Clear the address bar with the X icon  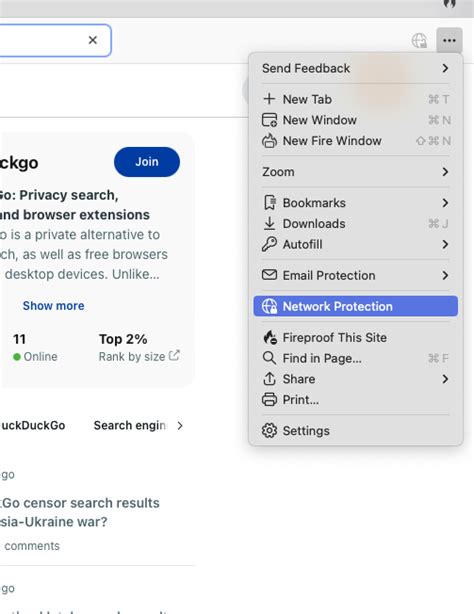[x=92, y=40]
